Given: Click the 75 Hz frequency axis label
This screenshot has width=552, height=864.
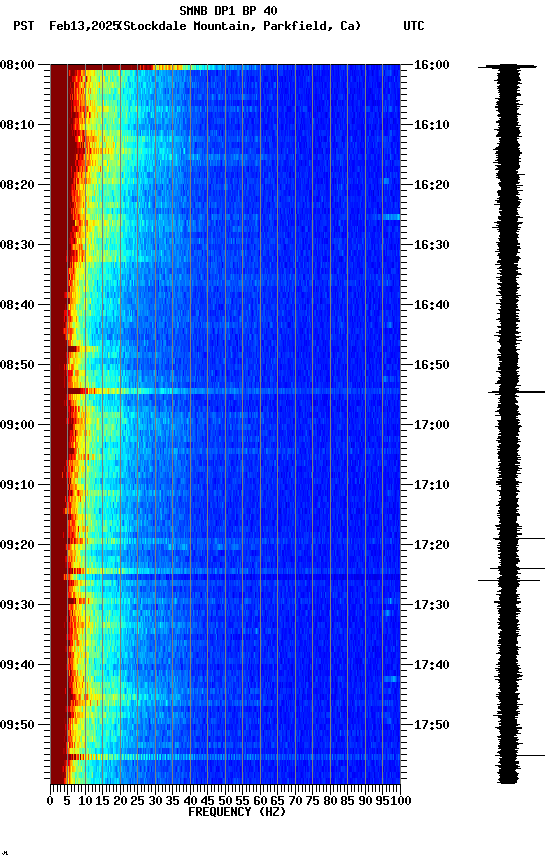Looking at the screenshot, I should click(x=312, y=801).
